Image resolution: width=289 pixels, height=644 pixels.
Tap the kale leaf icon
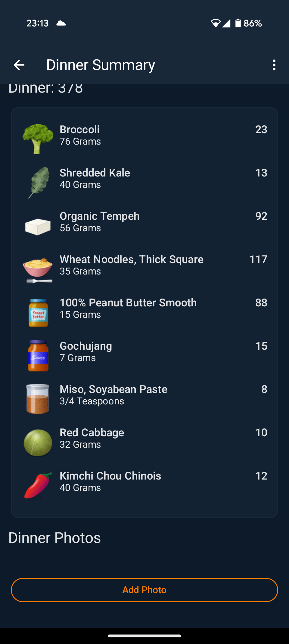(38, 182)
